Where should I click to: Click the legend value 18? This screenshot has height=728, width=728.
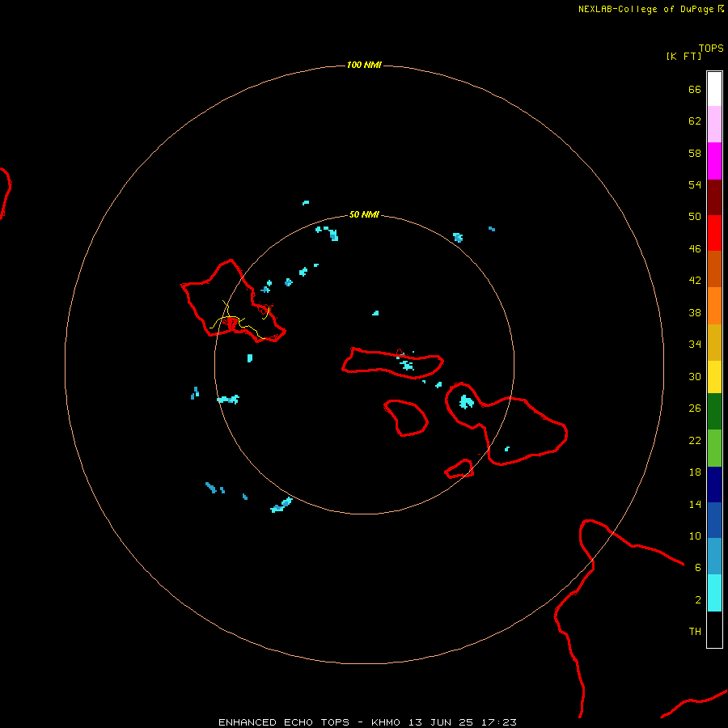click(x=695, y=472)
